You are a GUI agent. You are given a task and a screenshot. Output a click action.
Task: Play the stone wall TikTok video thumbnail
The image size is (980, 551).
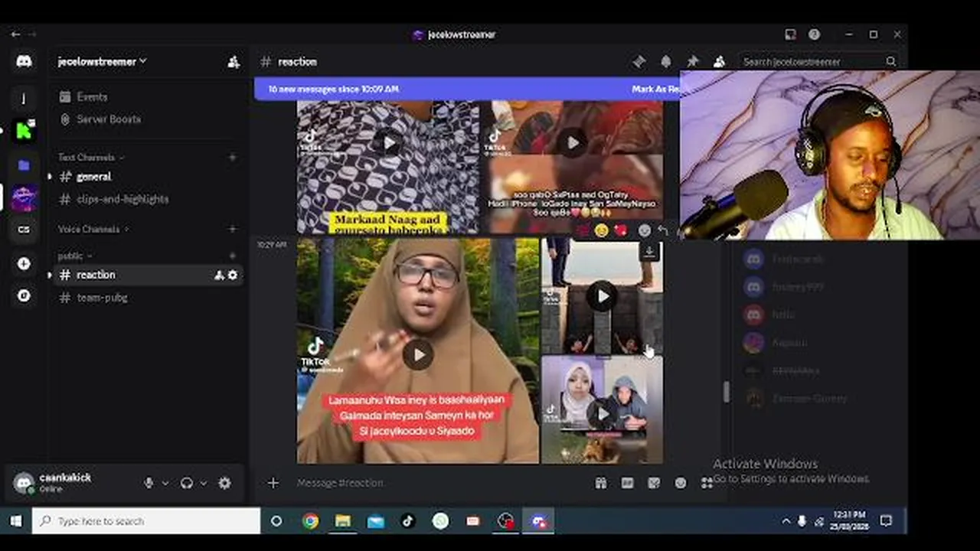pyautogui.click(x=602, y=297)
